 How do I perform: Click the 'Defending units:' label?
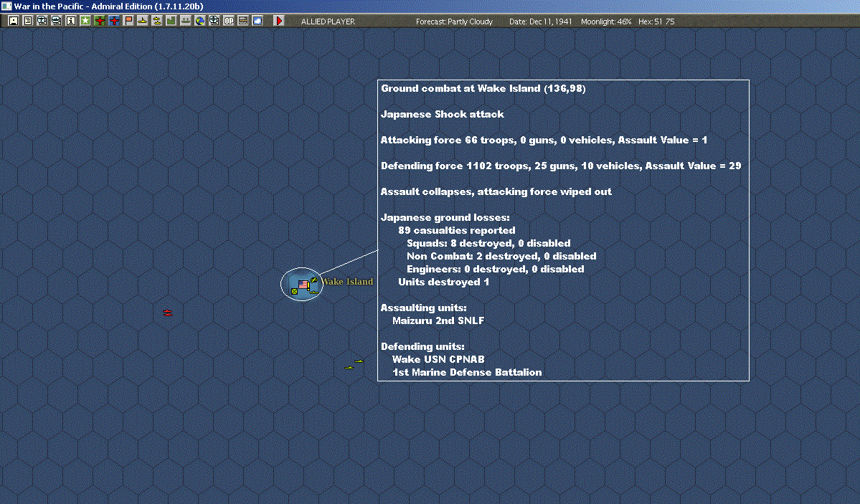423,346
